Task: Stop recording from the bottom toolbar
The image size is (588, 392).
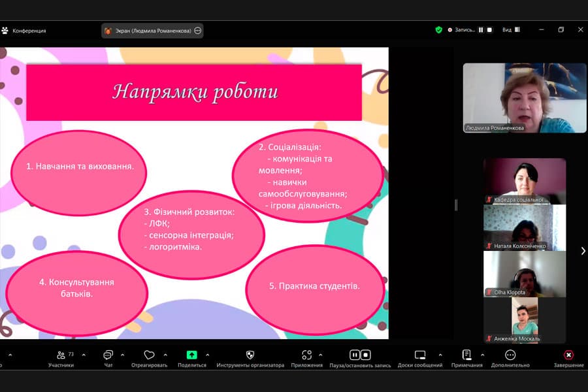Action: (x=366, y=355)
